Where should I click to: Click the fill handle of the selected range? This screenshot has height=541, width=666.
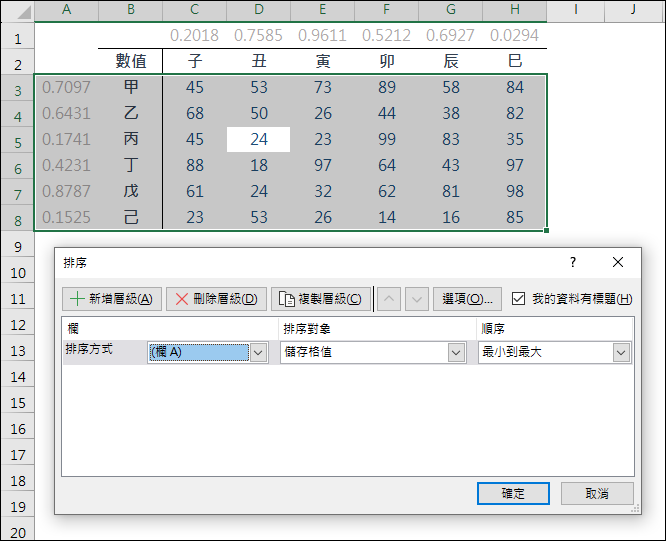(x=546, y=231)
